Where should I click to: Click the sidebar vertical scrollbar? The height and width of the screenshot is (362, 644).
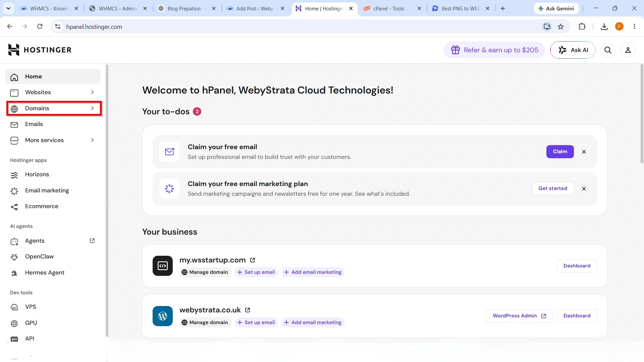(x=107, y=200)
